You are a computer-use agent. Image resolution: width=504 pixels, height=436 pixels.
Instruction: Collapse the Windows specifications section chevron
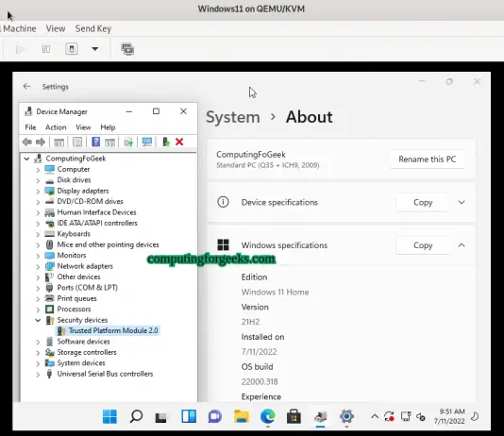click(x=462, y=245)
